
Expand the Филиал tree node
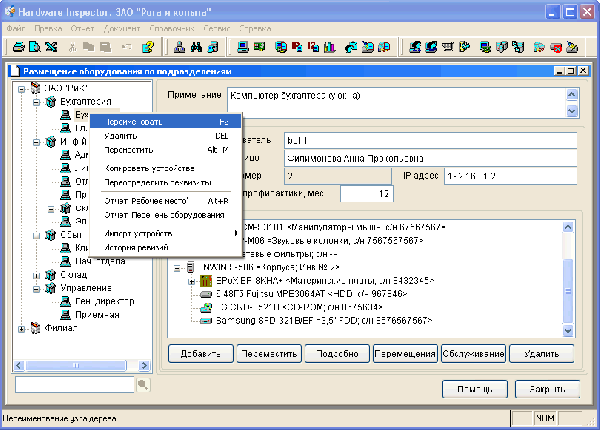[22, 327]
